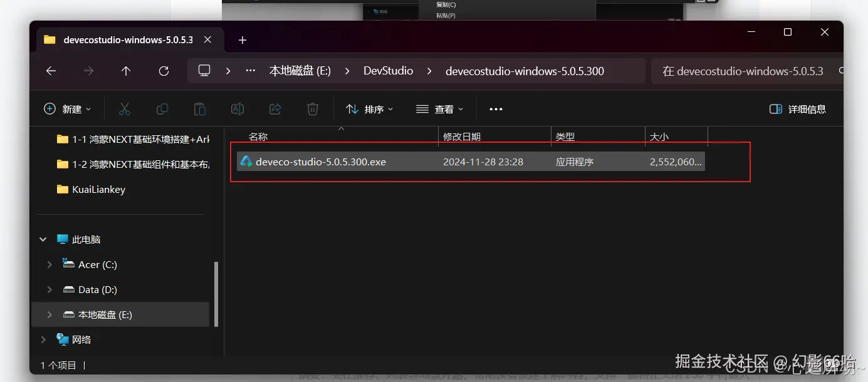This screenshot has height=382, width=868.
Task: Click the chevron after DevStudio breadcrumb
Action: 429,71
